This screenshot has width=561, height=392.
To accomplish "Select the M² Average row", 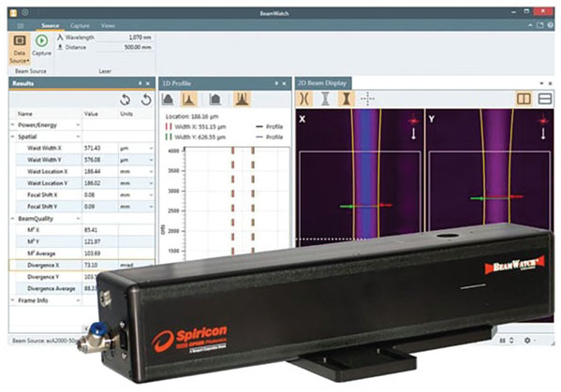I will click(85, 254).
